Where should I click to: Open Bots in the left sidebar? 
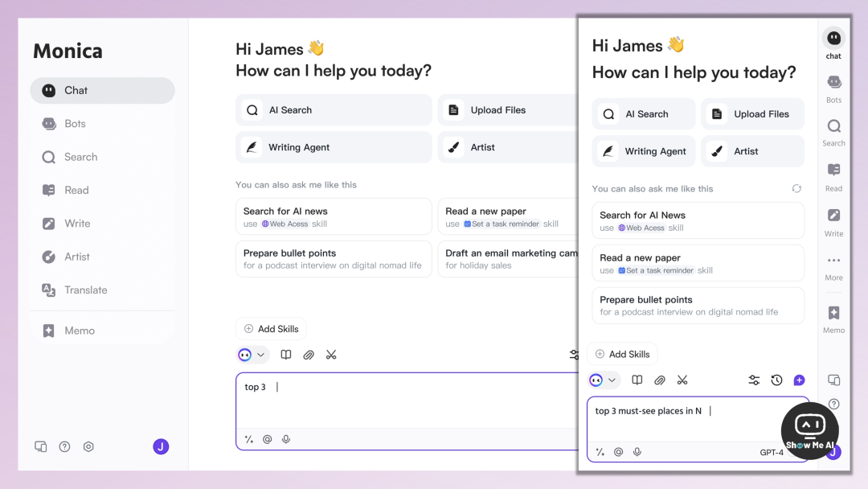[102, 124]
